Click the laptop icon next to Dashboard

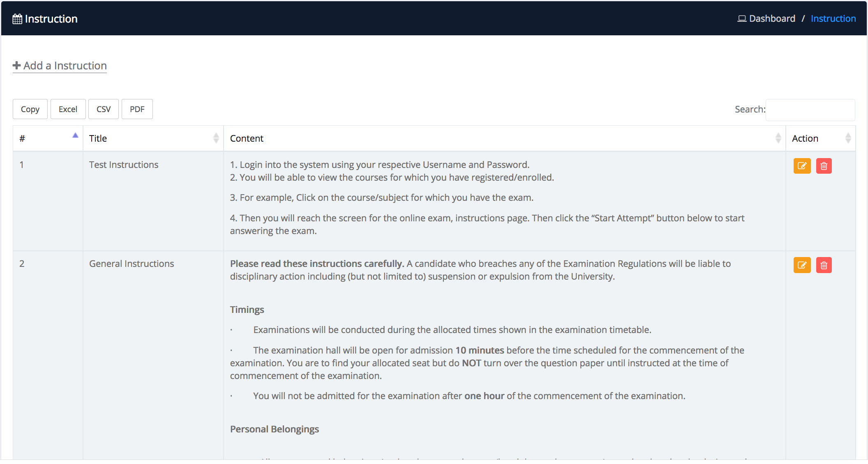coord(741,18)
